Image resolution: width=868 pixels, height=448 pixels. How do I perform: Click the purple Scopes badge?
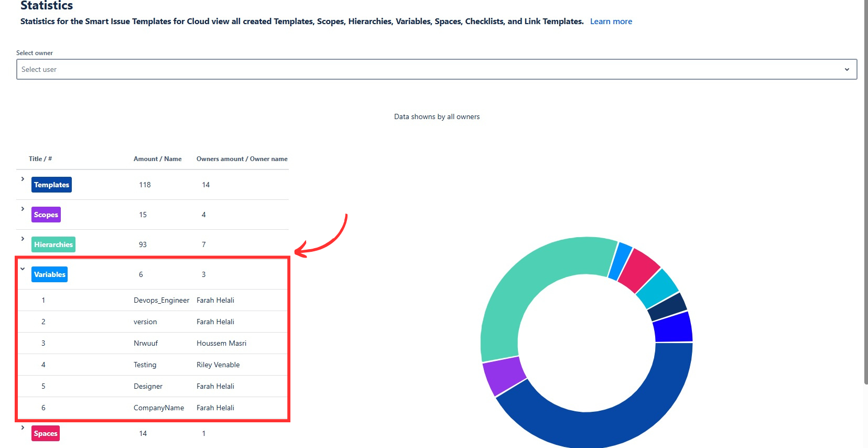pos(46,215)
